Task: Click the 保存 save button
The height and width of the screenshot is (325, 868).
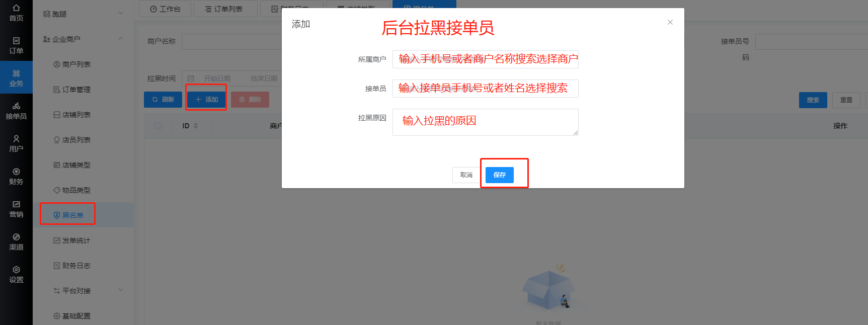Action: [x=500, y=175]
